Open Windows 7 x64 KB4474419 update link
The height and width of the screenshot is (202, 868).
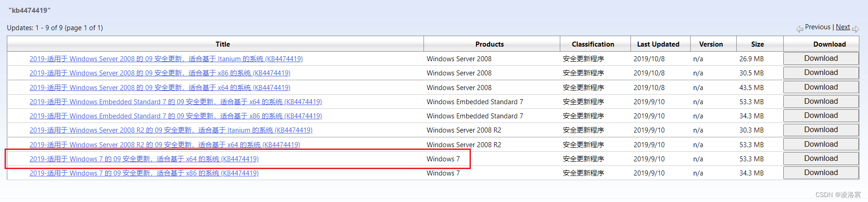coord(144,159)
